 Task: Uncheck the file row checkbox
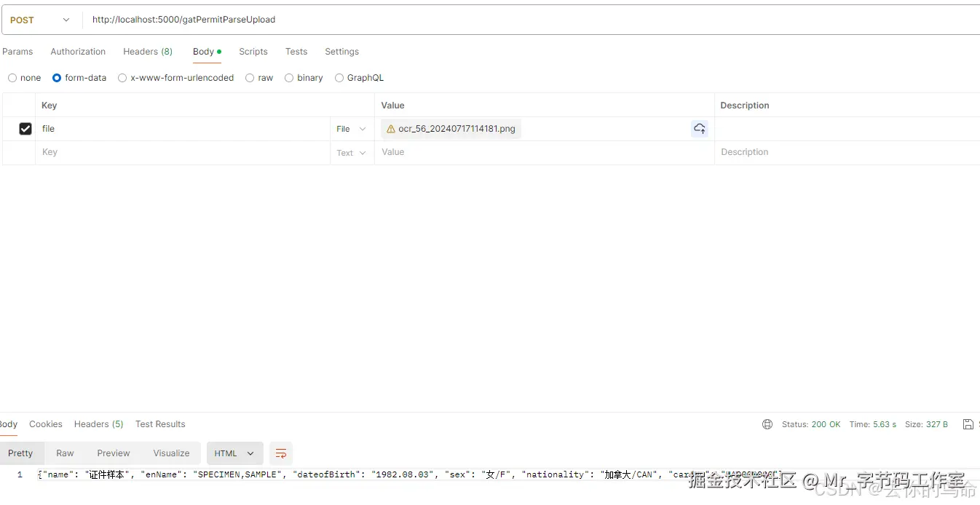25,129
